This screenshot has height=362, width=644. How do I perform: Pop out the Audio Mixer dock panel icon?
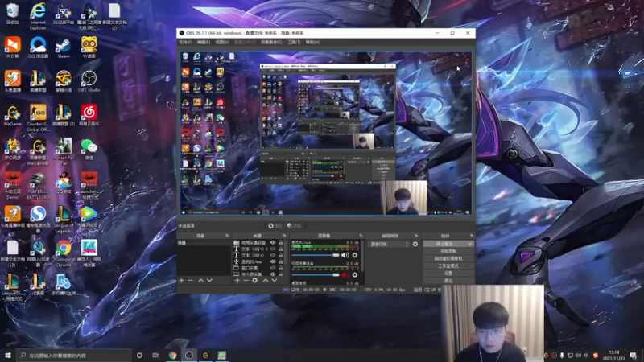[361, 236]
